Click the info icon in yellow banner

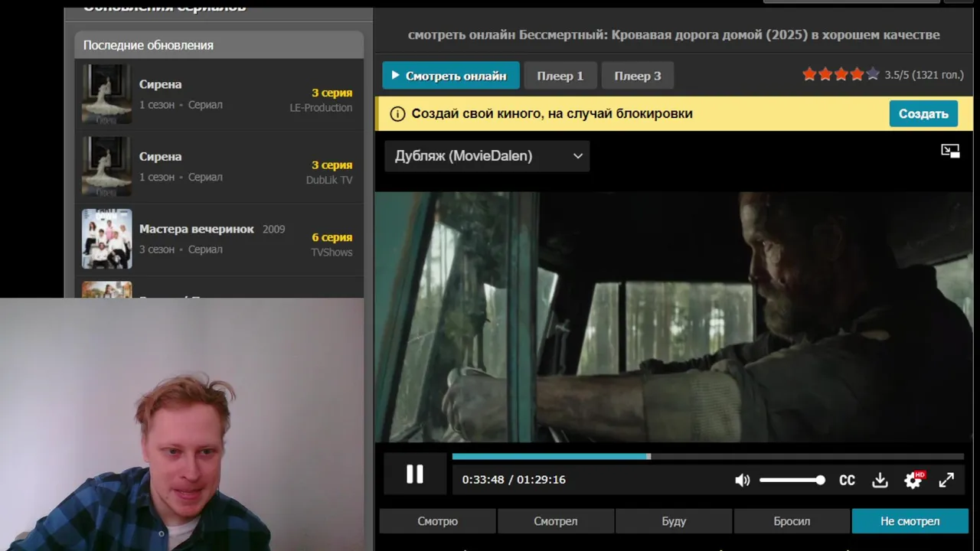[397, 114]
